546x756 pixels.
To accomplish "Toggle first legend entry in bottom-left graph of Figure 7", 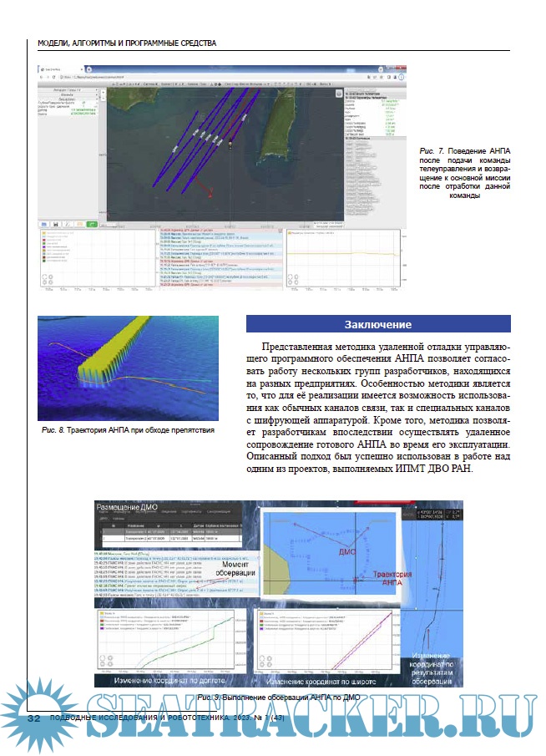I will [42, 235].
